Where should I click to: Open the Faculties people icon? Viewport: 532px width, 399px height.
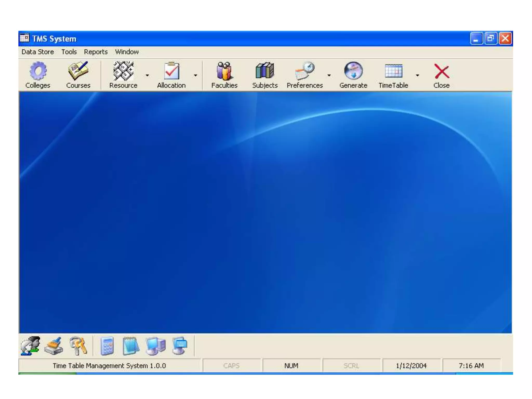pos(224,71)
